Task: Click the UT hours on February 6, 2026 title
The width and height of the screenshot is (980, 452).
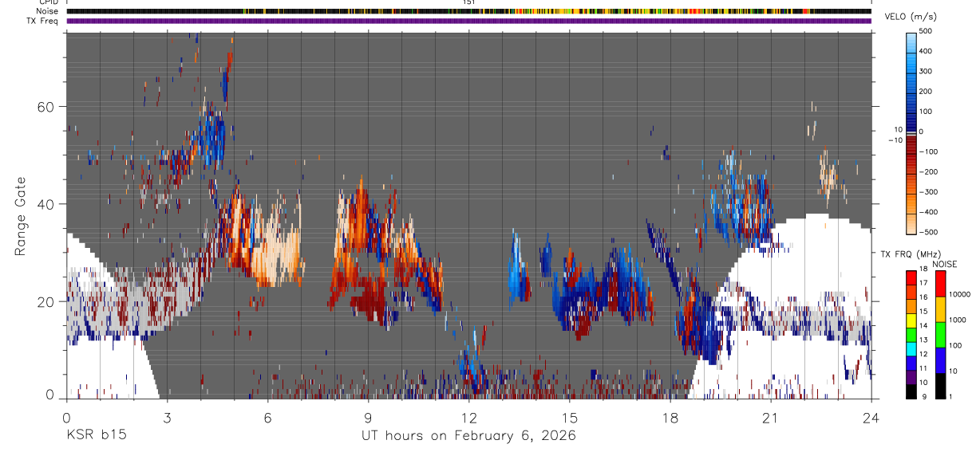Action: pos(469,435)
